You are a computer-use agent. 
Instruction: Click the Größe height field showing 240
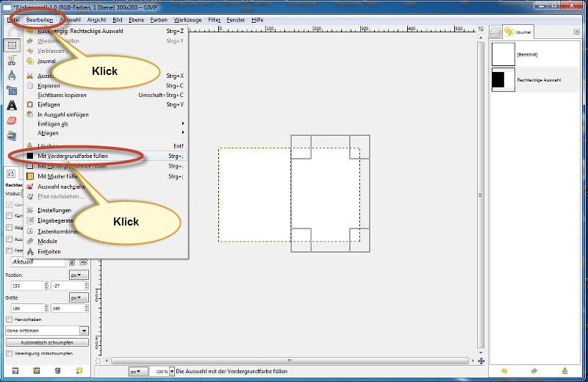[x=68, y=308]
